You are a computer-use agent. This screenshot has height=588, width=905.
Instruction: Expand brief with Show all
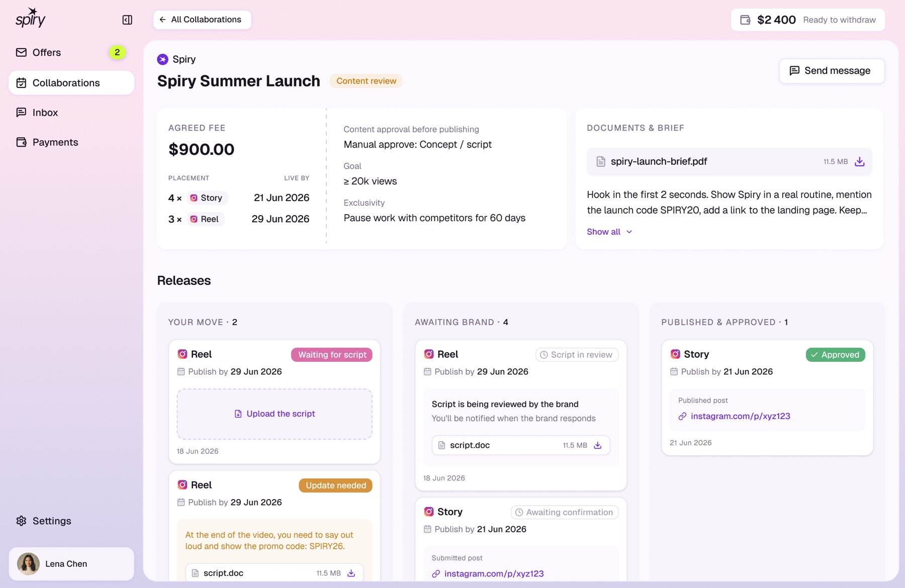[x=609, y=232]
